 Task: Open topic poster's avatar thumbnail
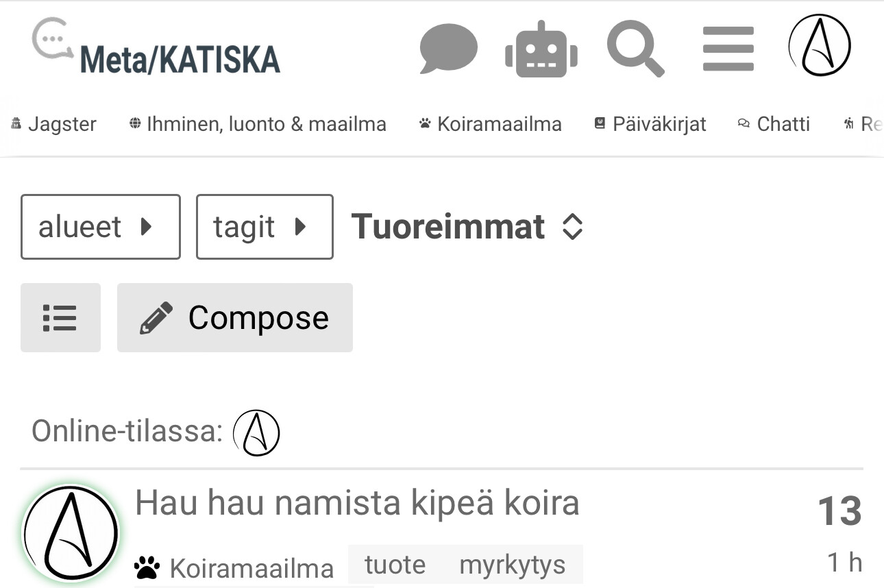70,534
